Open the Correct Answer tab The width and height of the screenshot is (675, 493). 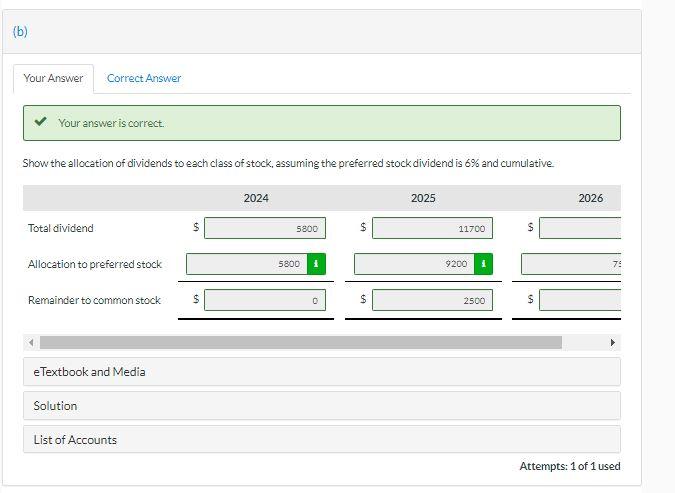144,78
